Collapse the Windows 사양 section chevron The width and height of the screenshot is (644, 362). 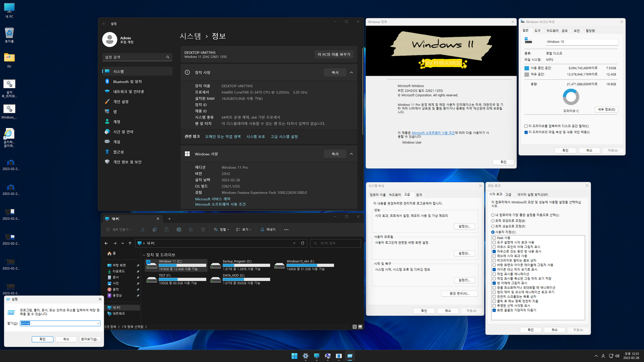tap(351, 154)
